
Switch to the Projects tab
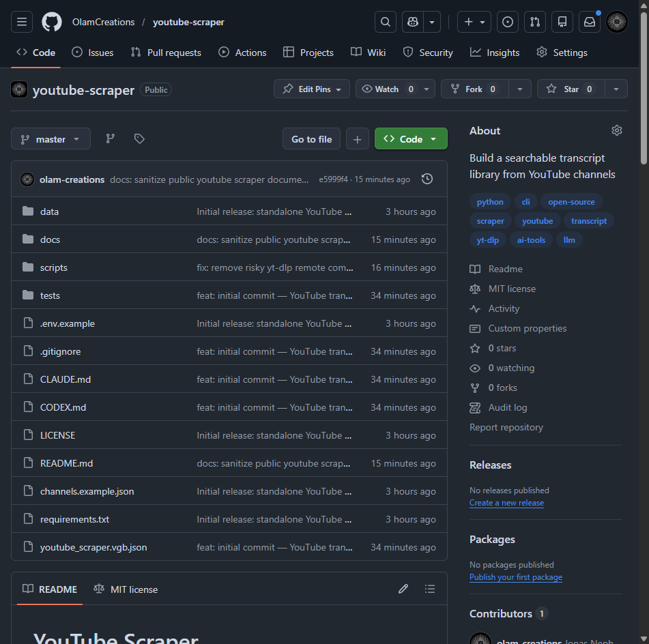point(308,53)
